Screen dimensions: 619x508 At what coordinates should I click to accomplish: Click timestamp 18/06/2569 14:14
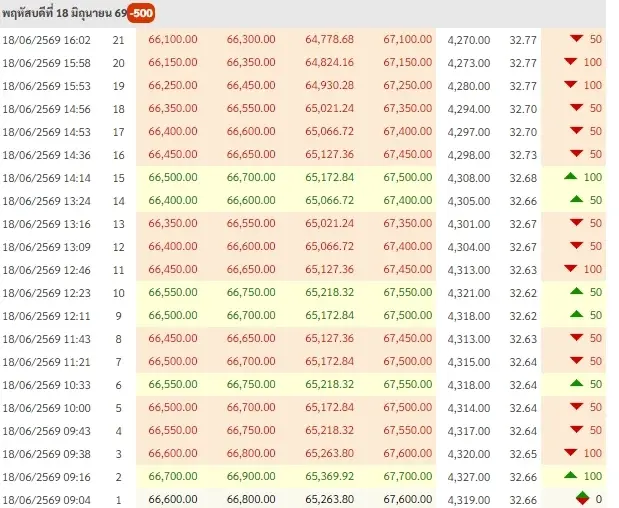click(x=47, y=178)
